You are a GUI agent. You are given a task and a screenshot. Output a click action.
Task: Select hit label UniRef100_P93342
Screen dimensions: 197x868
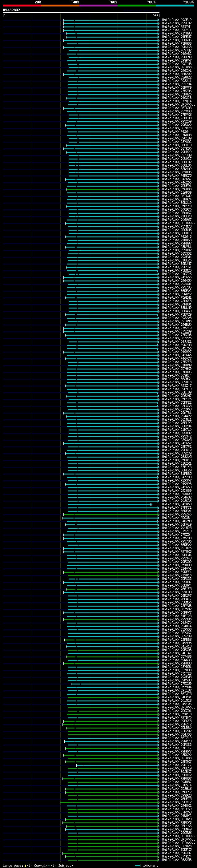pos(176,436)
